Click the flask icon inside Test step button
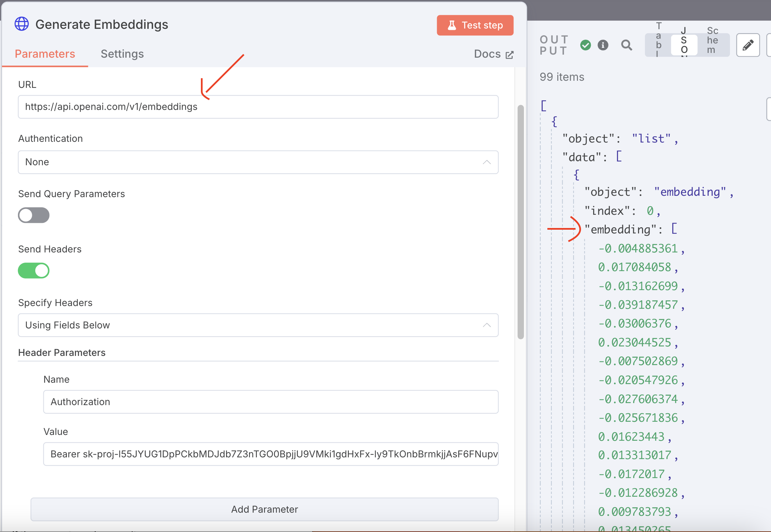Screen dimensions: 771x532 coord(452,25)
